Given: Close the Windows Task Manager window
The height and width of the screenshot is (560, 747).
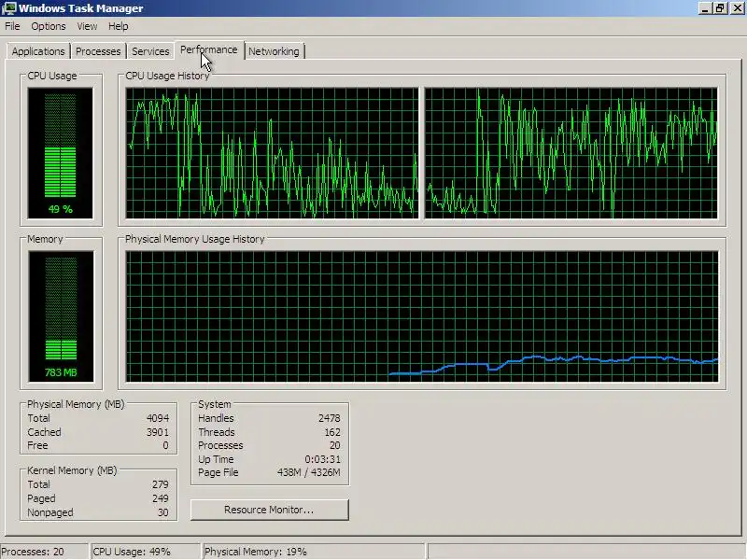Looking at the screenshot, I should click(737, 8).
